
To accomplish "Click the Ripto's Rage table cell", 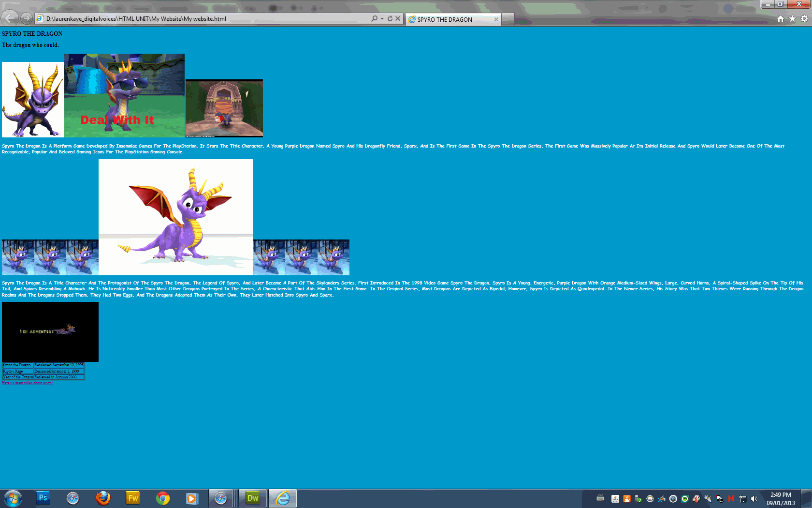I will [x=18, y=371].
